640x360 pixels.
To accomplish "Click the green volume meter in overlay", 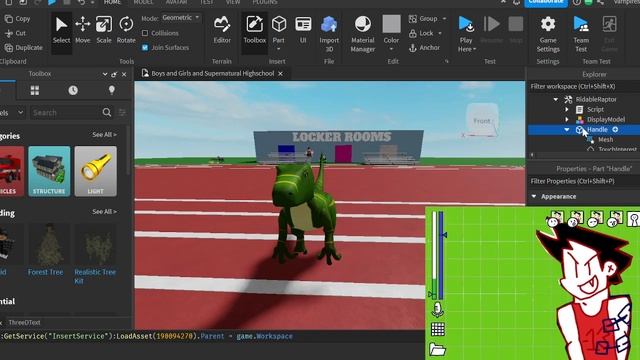I will tap(434, 255).
